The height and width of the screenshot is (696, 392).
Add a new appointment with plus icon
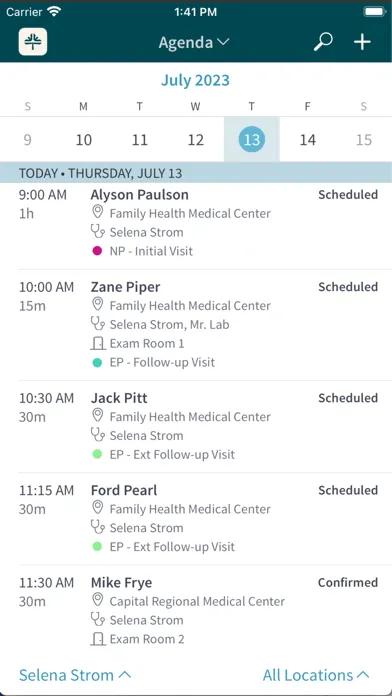coord(362,42)
